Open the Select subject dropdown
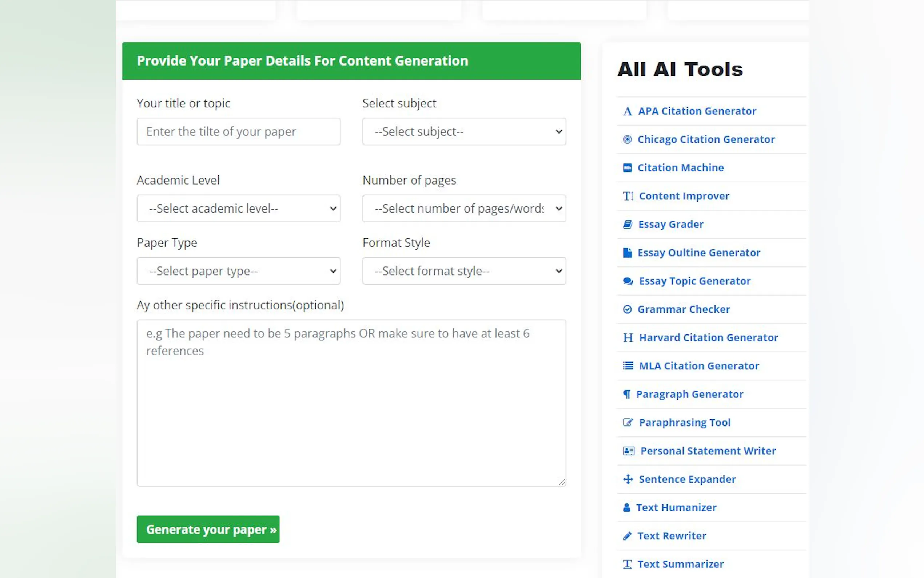 coord(464,131)
